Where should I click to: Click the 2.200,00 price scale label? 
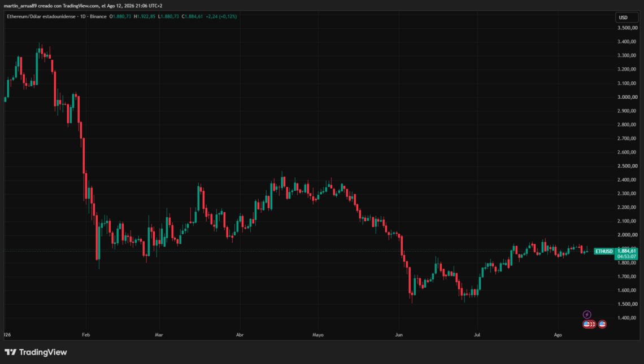[627, 207]
